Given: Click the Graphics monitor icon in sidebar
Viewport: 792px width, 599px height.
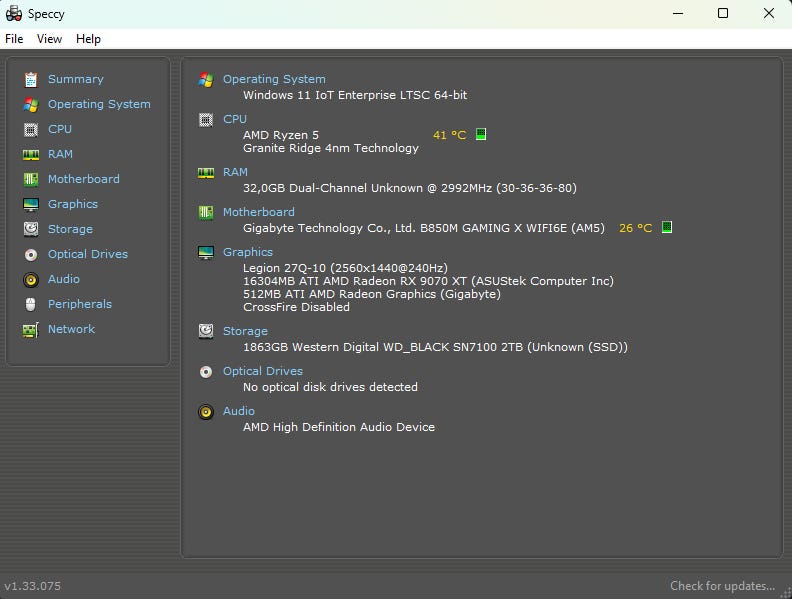Looking at the screenshot, I should [x=30, y=204].
